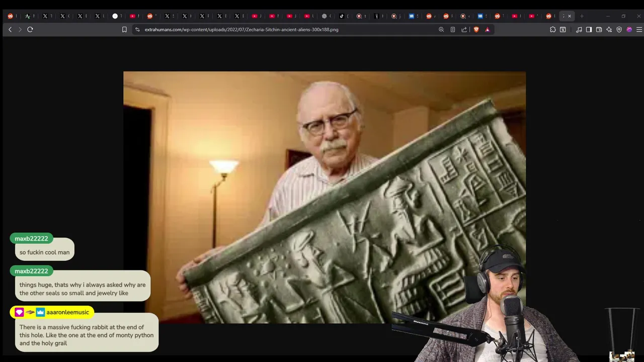Click the pink heart badge beside aaaronleemusic
This screenshot has width=644, height=362.
coord(19,312)
